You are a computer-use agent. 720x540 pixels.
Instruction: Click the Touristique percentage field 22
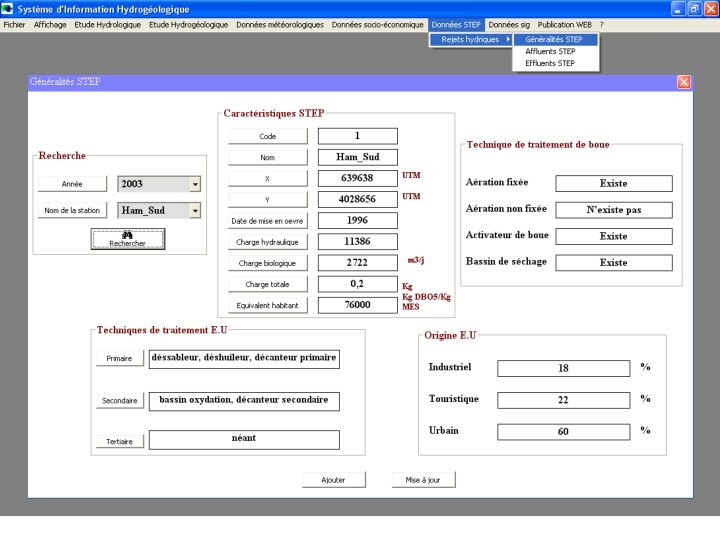(563, 400)
